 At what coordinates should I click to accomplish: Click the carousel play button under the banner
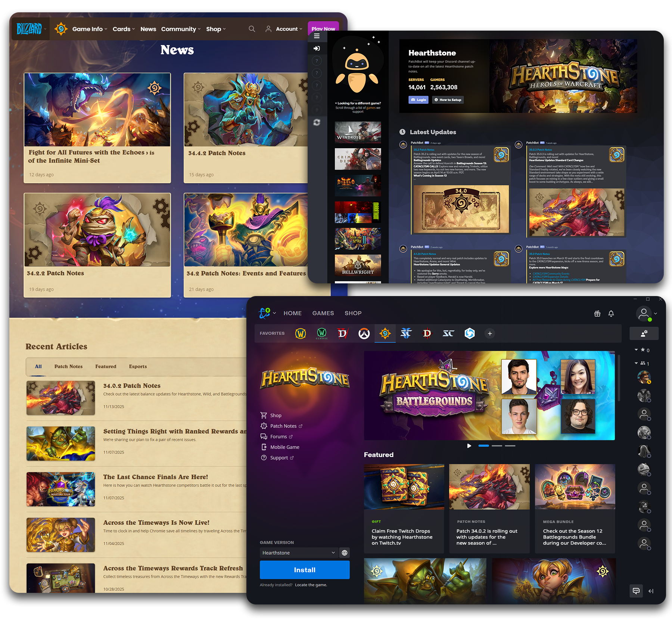[469, 446]
